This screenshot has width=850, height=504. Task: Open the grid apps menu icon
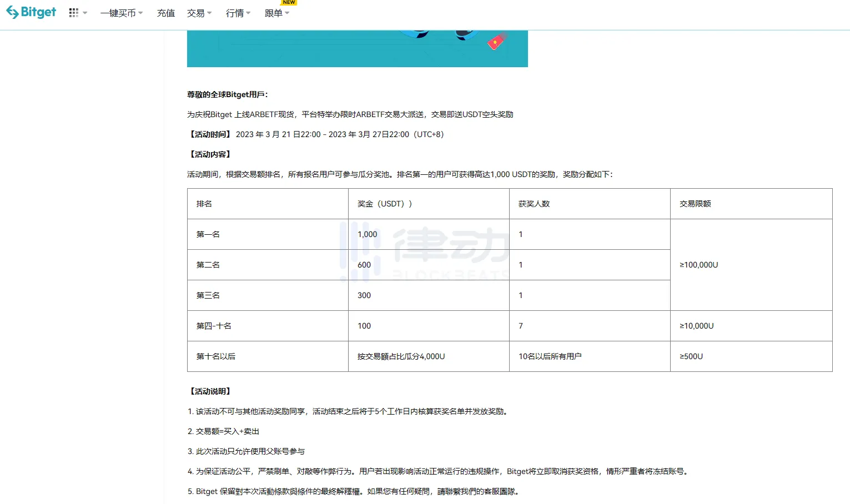click(73, 13)
